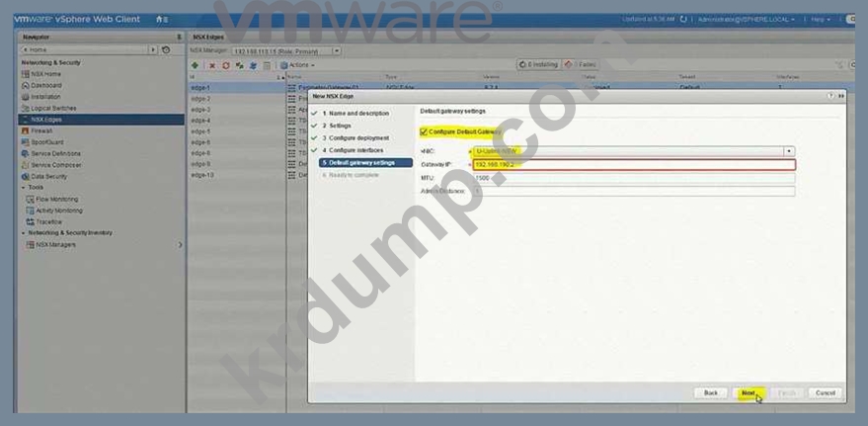The height and width of the screenshot is (426, 868).
Task: Click the Installation icon in Navigator
Action: pyautogui.click(x=26, y=97)
